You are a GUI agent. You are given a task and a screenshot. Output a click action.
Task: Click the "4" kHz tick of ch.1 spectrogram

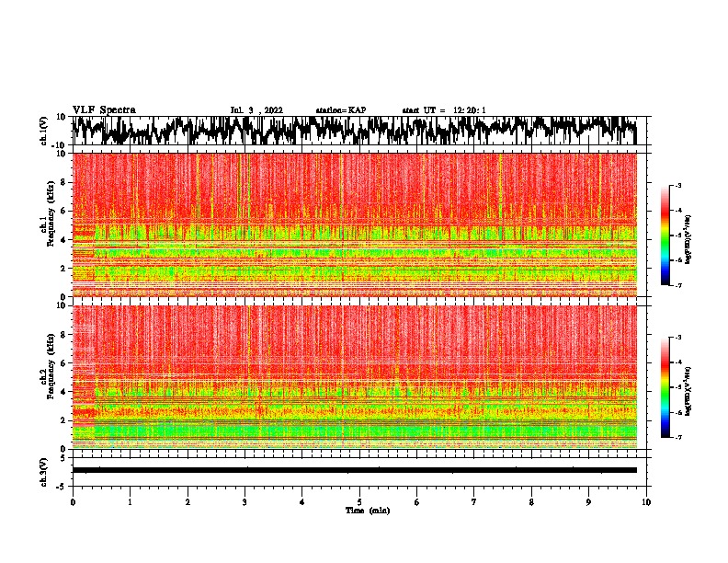pyautogui.click(x=63, y=240)
